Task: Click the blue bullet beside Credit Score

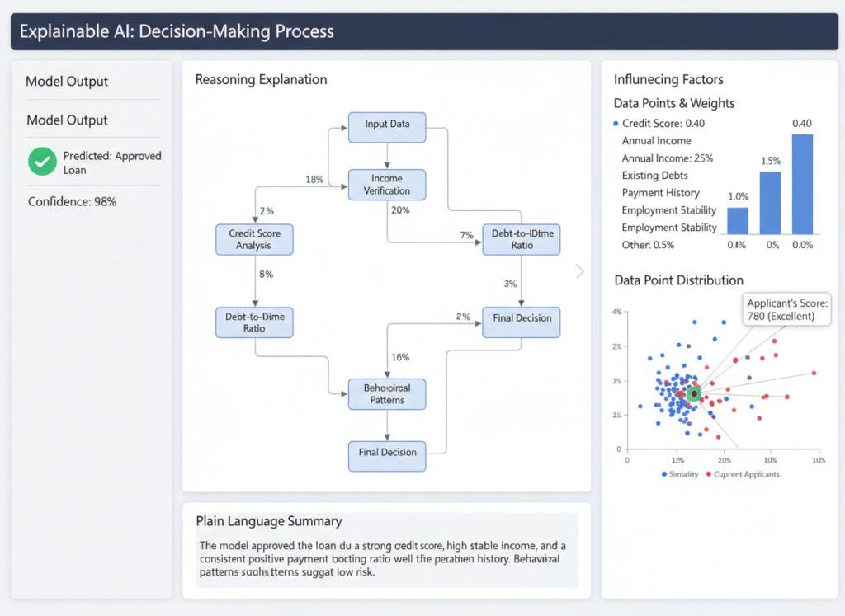Action: 616,124
